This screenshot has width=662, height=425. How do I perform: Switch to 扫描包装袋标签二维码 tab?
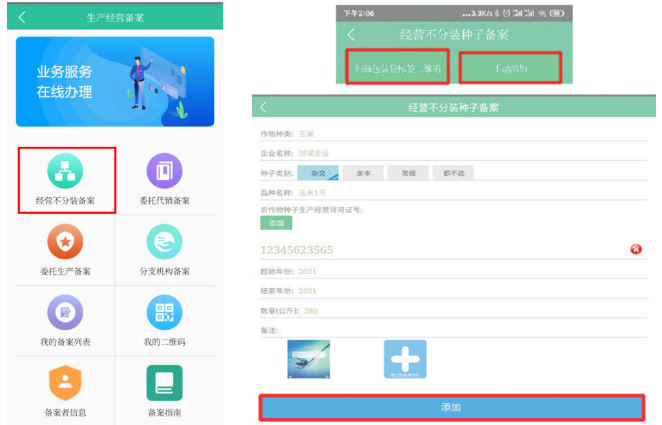click(x=397, y=67)
